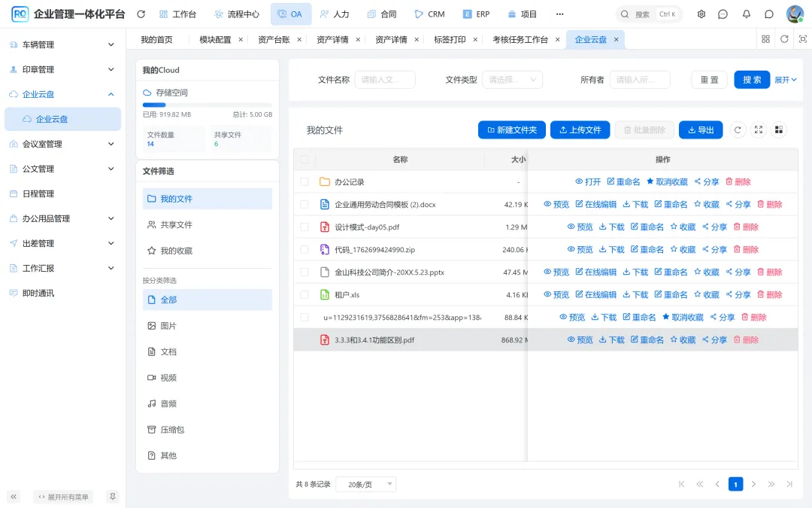
Task: Close the 企业云盘 tab
Action: (617, 39)
